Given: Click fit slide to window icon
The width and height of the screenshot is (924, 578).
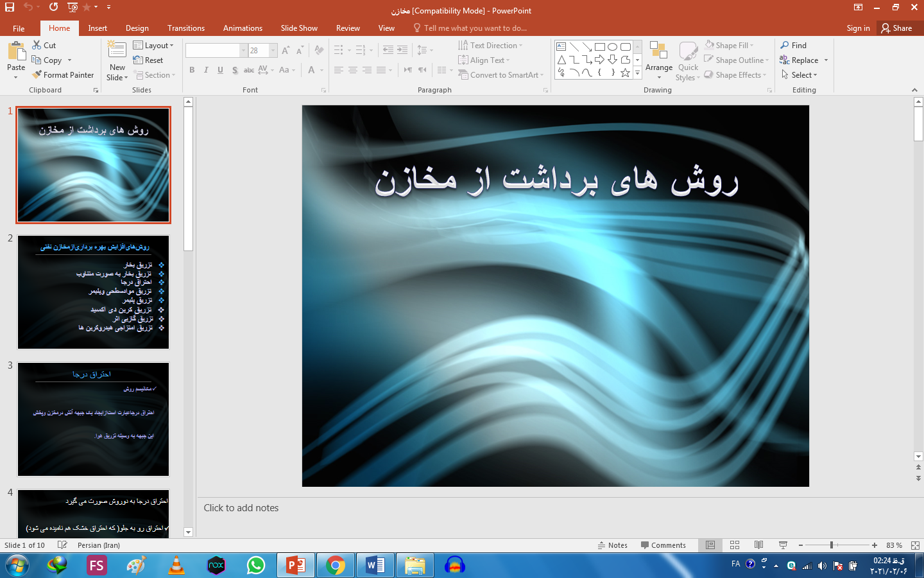Looking at the screenshot, I should click(915, 545).
